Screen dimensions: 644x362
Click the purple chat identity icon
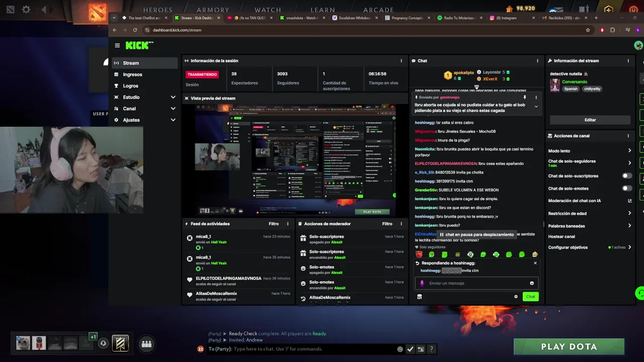[422, 283]
